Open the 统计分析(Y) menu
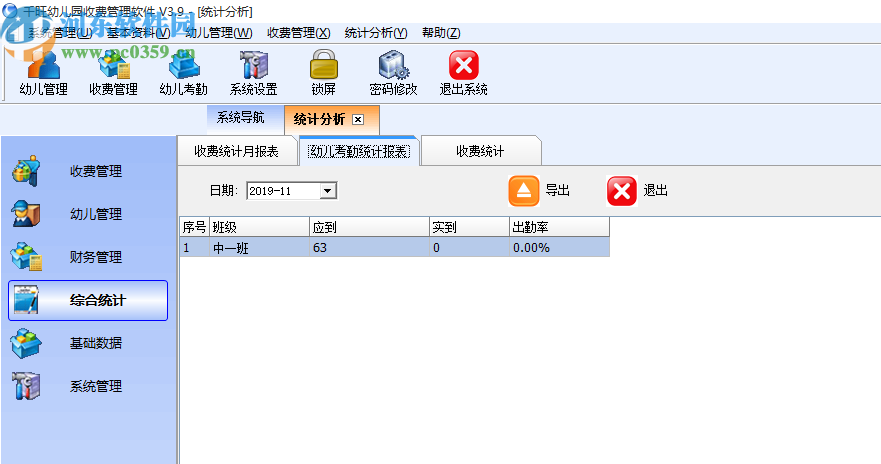881x464 pixels. click(x=376, y=33)
